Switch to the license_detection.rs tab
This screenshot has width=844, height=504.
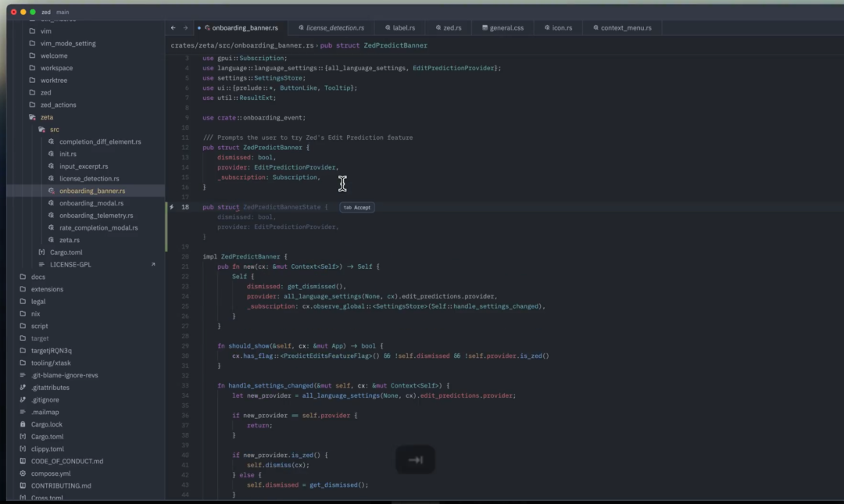(x=331, y=28)
